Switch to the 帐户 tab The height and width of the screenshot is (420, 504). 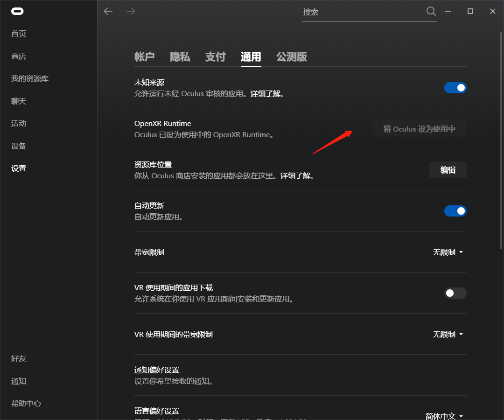(x=145, y=57)
